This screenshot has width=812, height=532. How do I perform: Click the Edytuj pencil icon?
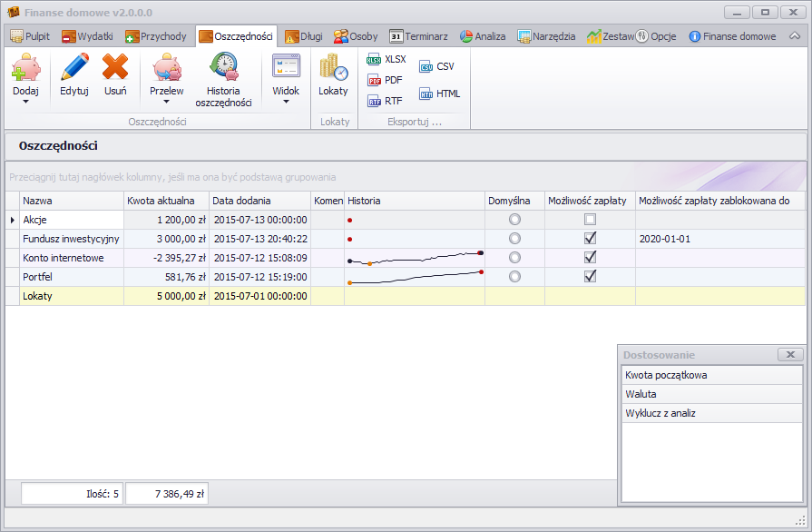[74, 70]
